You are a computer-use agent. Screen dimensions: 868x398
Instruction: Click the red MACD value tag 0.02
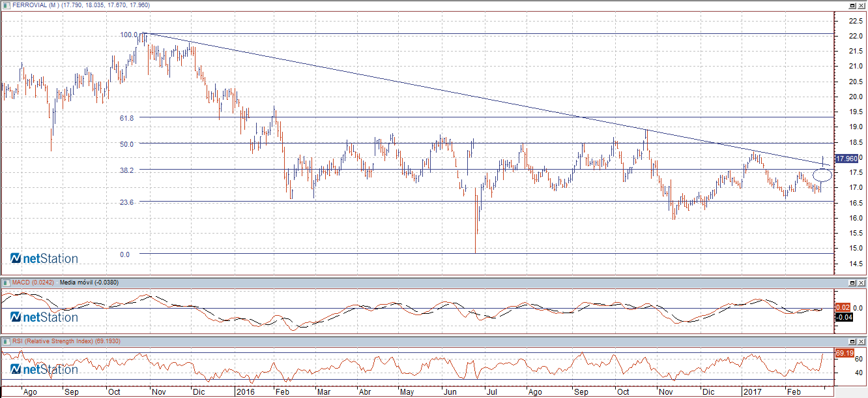(842, 307)
